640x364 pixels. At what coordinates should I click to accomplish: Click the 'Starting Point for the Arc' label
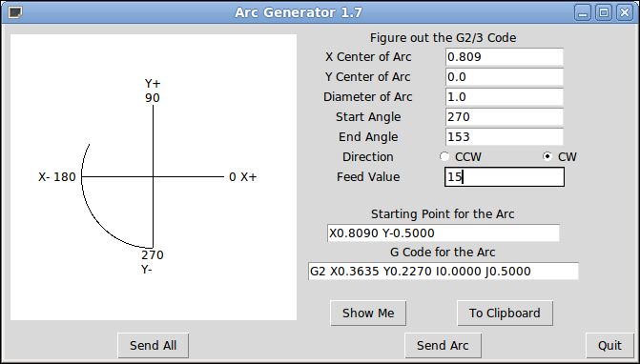[x=443, y=214]
